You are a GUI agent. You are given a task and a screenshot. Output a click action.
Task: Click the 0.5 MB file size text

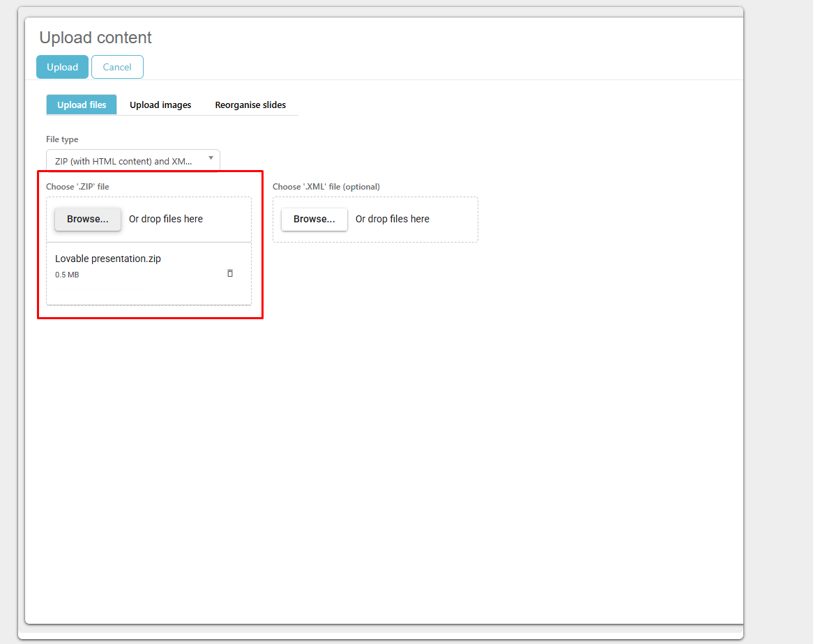(x=67, y=275)
